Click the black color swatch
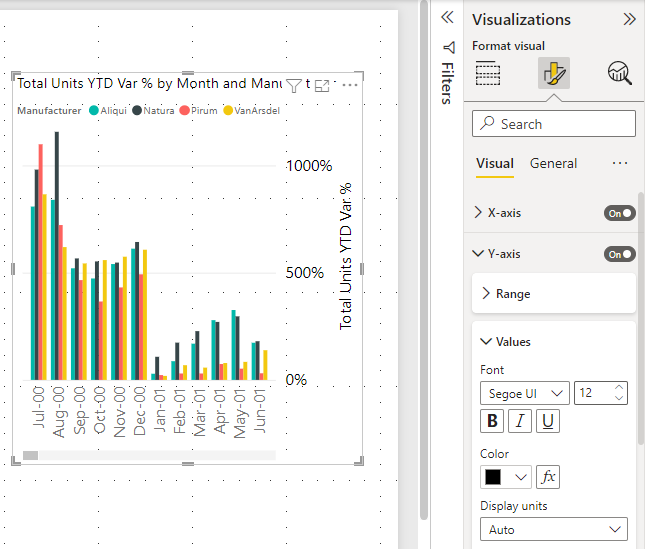The width and height of the screenshot is (645, 549). (493, 477)
